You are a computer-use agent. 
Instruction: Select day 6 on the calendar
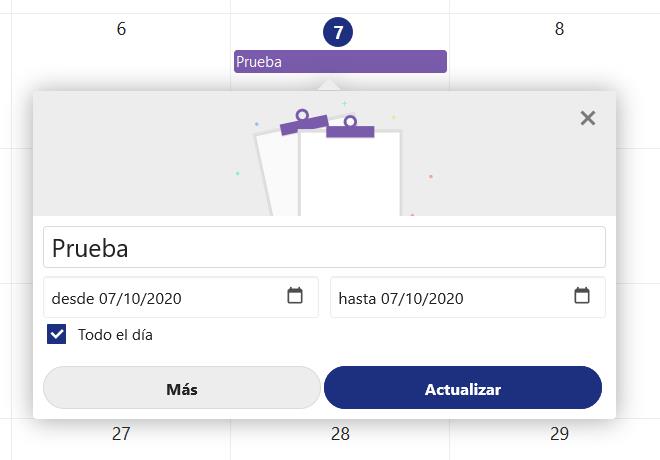tap(121, 29)
